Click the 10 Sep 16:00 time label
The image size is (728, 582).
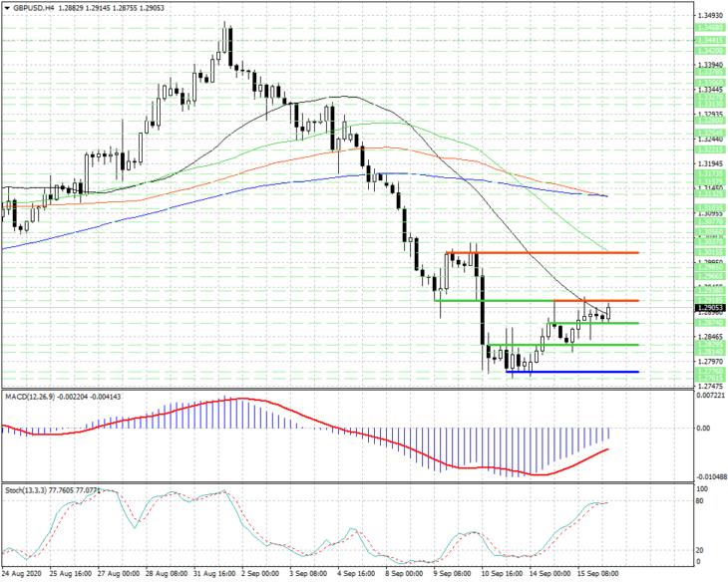[502, 574]
